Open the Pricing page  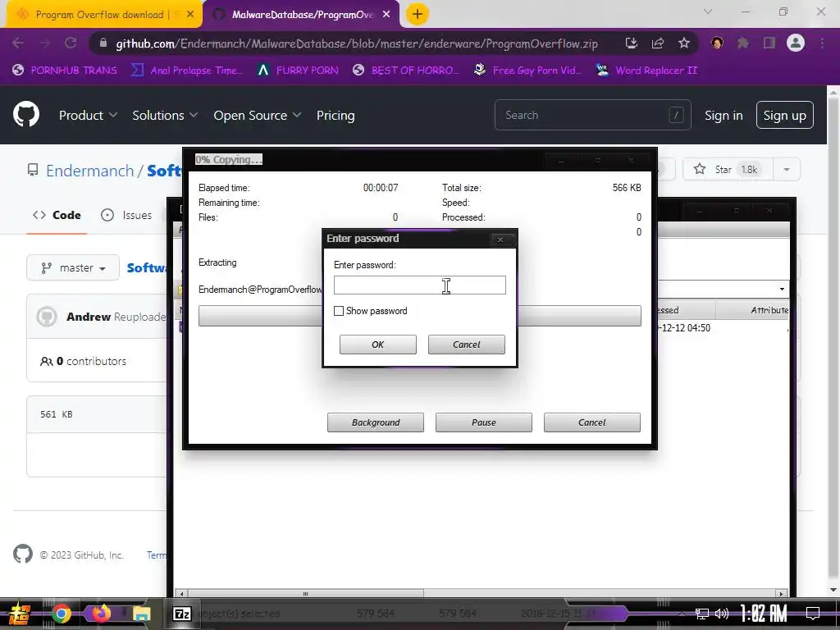coord(336,115)
